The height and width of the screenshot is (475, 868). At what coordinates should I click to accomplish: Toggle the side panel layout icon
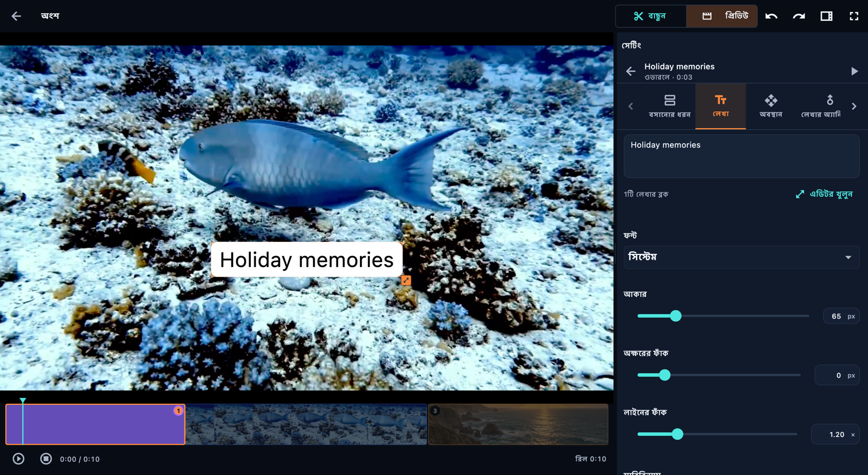tap(826, 16)
